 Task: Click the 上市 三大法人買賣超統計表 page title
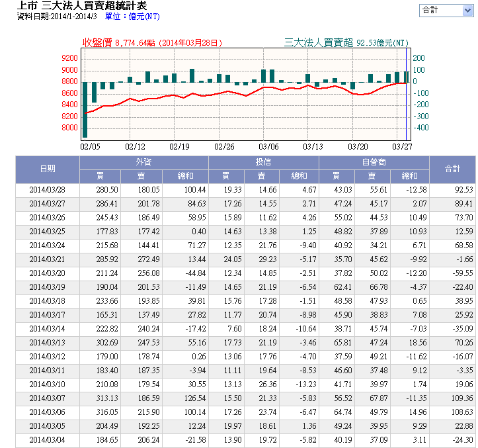tap(82, 5)
